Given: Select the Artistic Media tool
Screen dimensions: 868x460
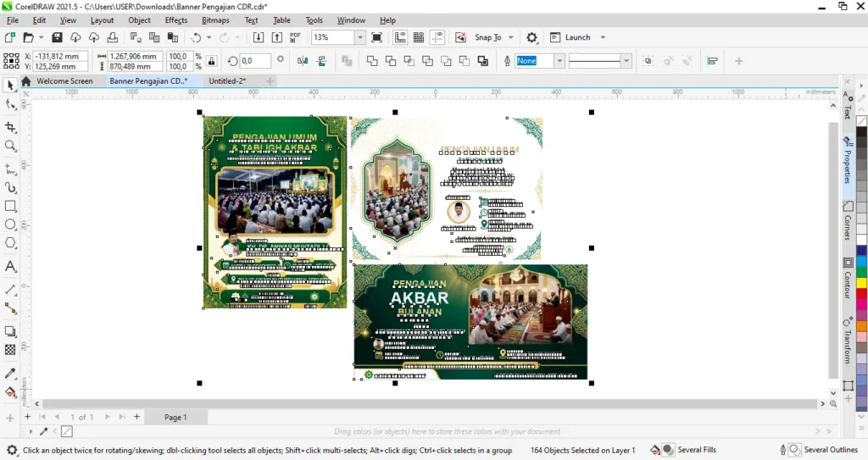Looking at the screenshot, I should click(x=10, y=188).
